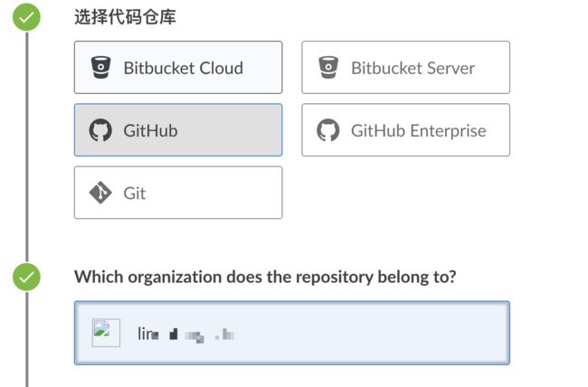Click the Bitbucket Server bucket icon
The image size is (588, 387).
(x=328, y=68)
